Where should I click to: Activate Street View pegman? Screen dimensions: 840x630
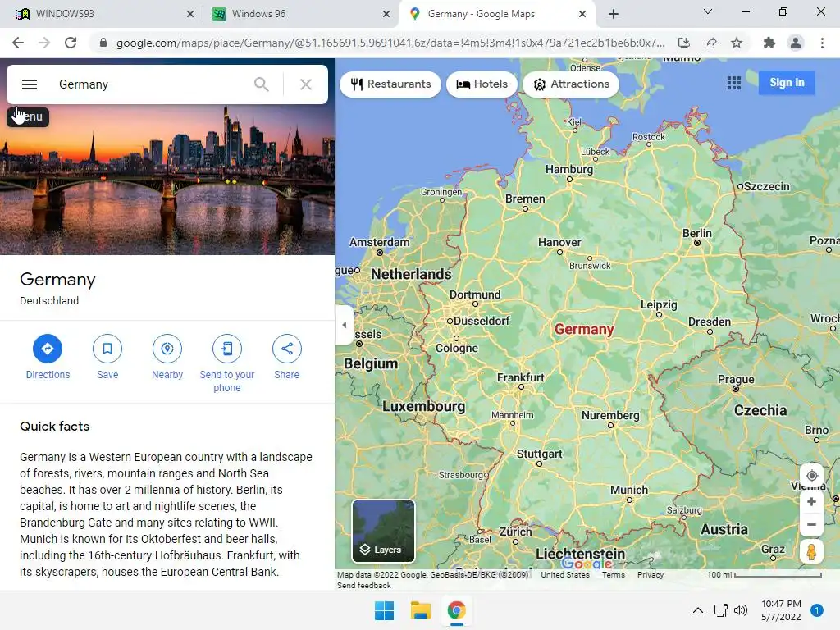point(811,551)
